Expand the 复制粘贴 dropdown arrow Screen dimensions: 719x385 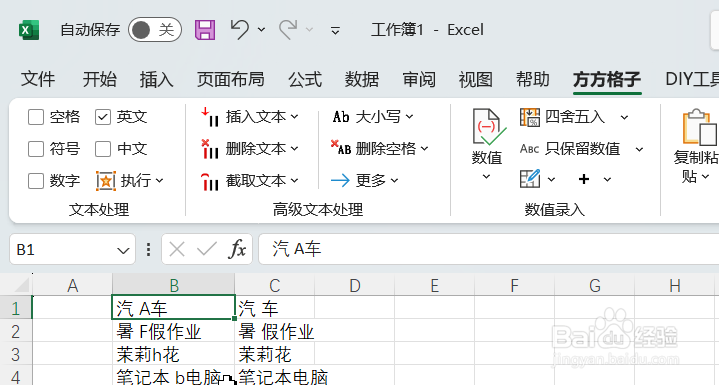[x=705, y=176]
